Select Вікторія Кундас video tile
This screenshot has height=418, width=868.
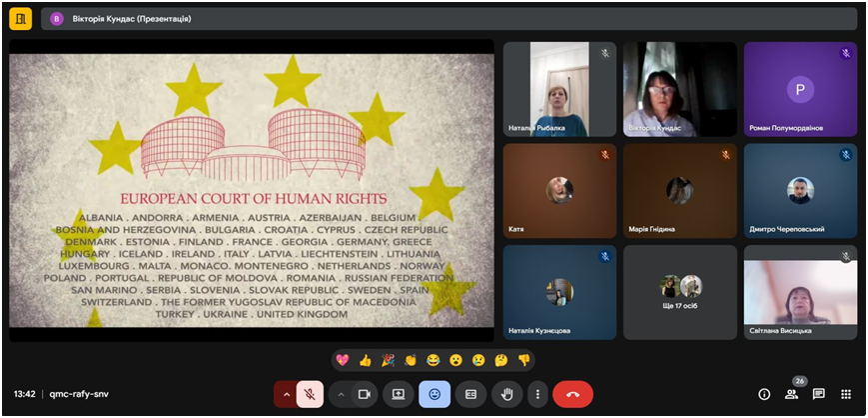pyautogui.click(x=680, y=89)
